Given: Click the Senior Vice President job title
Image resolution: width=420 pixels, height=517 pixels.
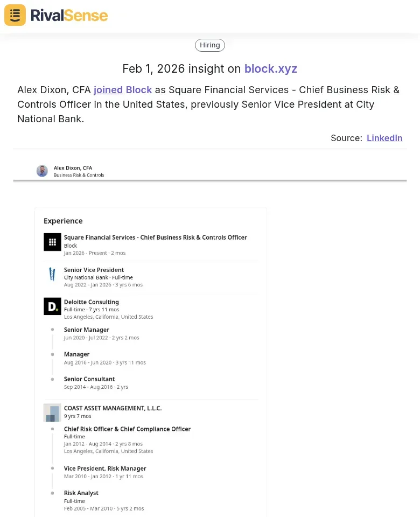Looking at the screenshot, I should (x=94, y=270).
